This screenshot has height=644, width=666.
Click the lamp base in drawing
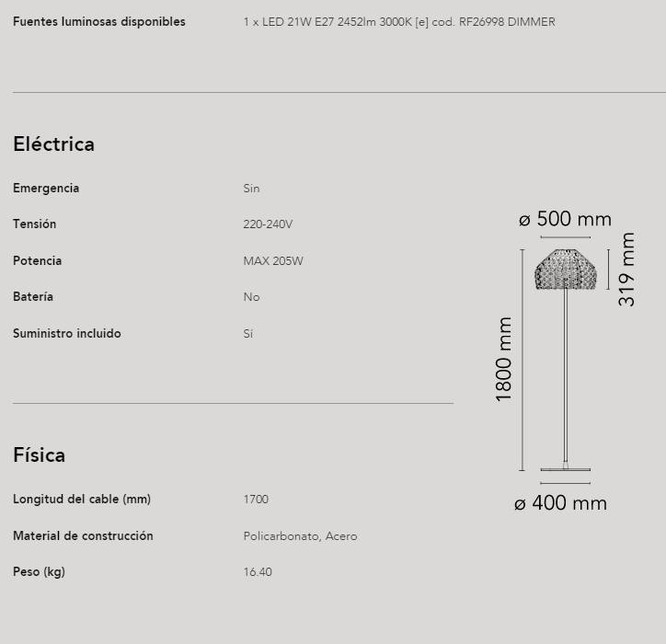[x=566, y=469]
